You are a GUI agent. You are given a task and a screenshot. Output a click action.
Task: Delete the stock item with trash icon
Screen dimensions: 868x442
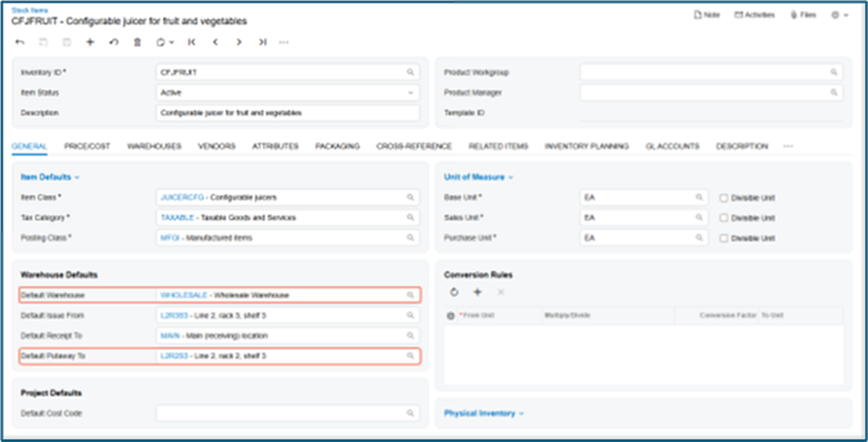click(x=137, y=43)
